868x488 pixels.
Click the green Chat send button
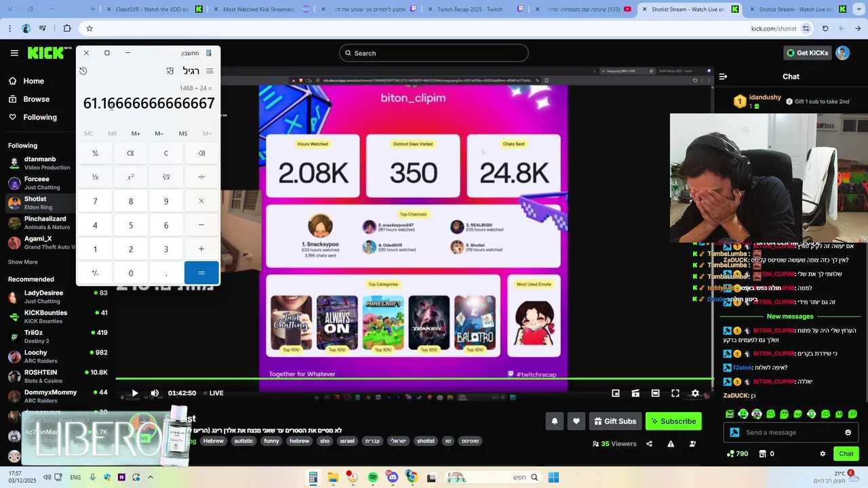point(846,453)
